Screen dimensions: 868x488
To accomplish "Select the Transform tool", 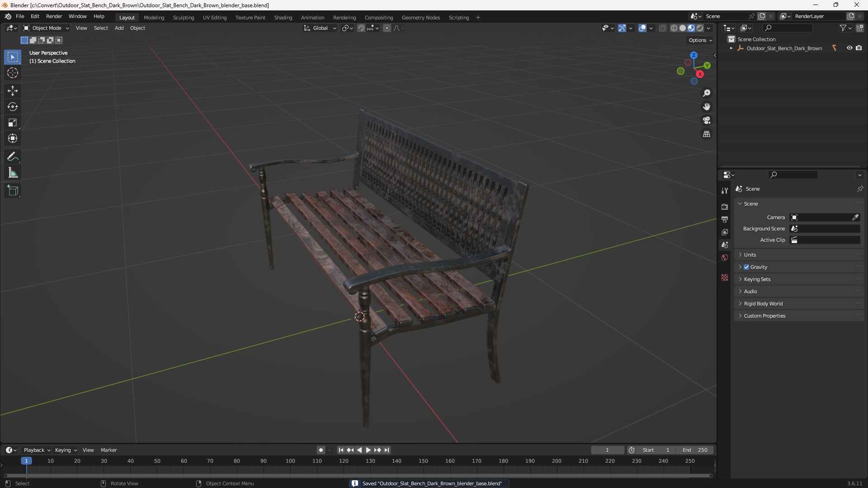I will coord(13,138).
